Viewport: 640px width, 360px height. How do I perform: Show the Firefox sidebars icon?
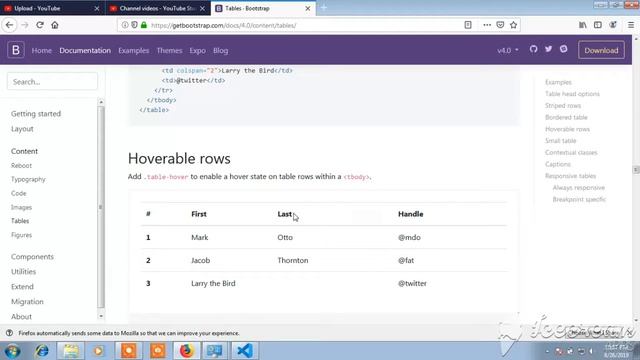pyautogui.click(x=598, y=25)
